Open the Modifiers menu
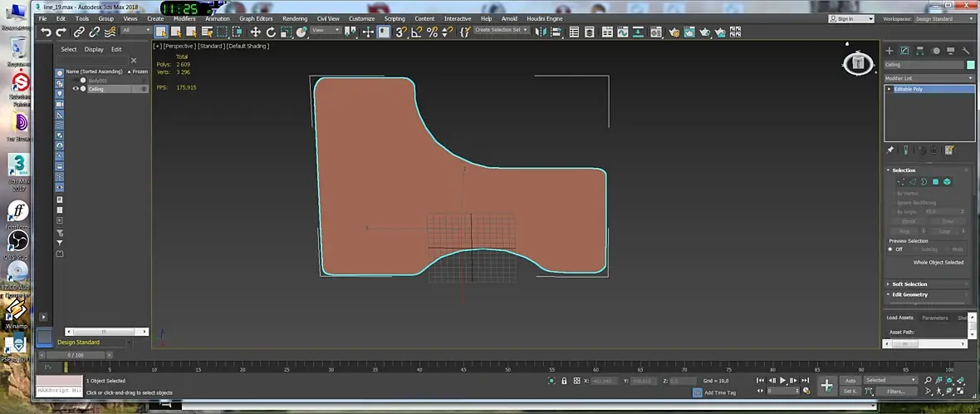The width and height of the screenshot is (980, 414). [184, 18]
